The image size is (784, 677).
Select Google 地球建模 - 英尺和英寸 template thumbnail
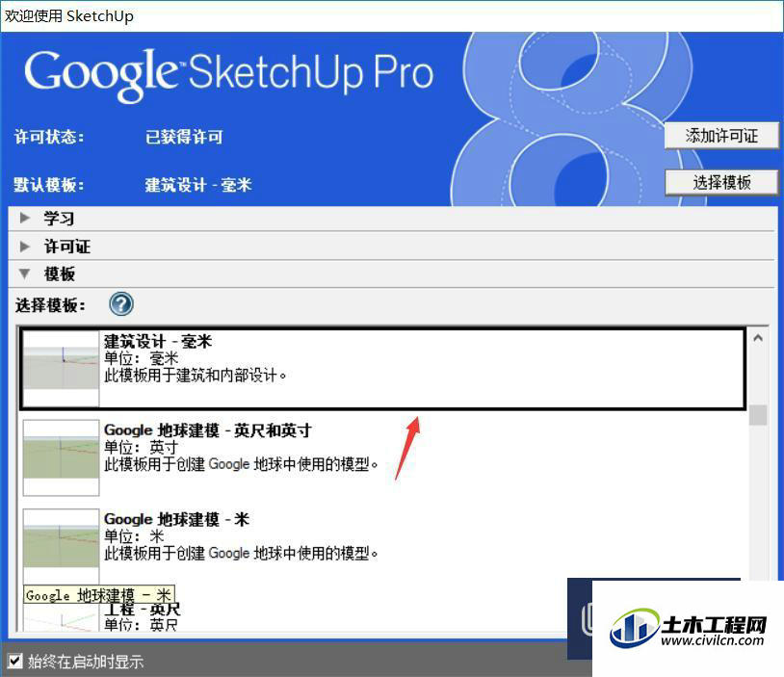click(x=61, y=457)
